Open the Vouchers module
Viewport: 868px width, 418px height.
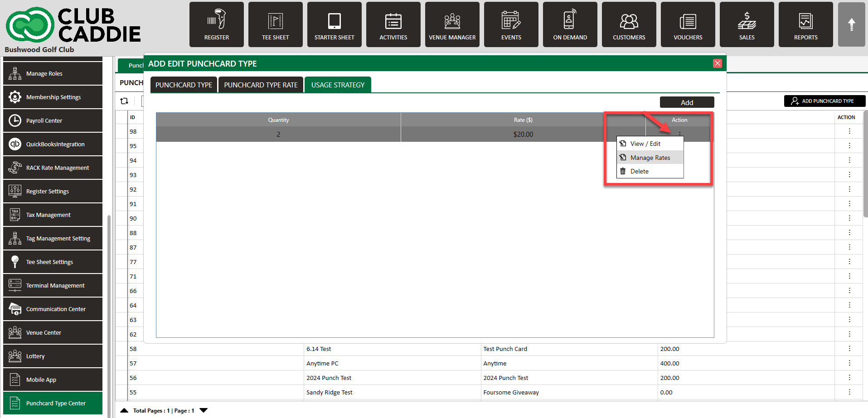click(x=688, y=24)
